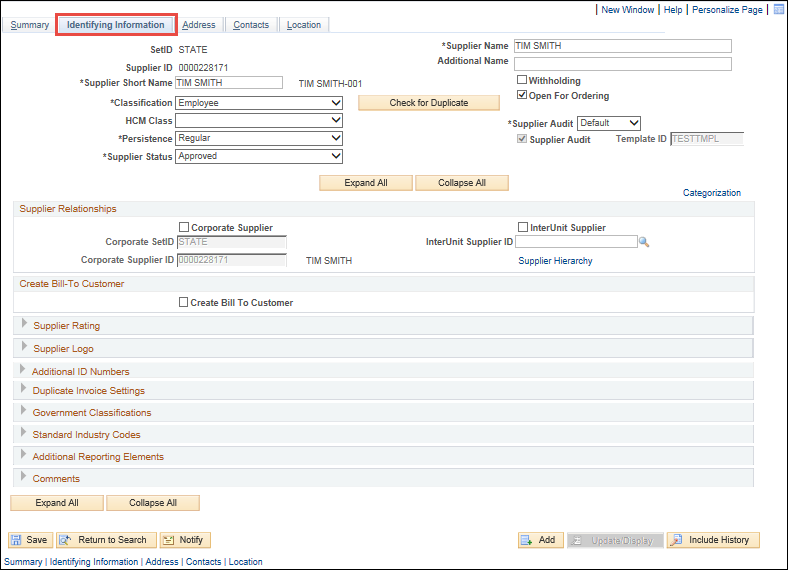This screenshot has height=570, width=788.
Task: Open the Supplier Hierarchy link
Action: click(555, 261)
